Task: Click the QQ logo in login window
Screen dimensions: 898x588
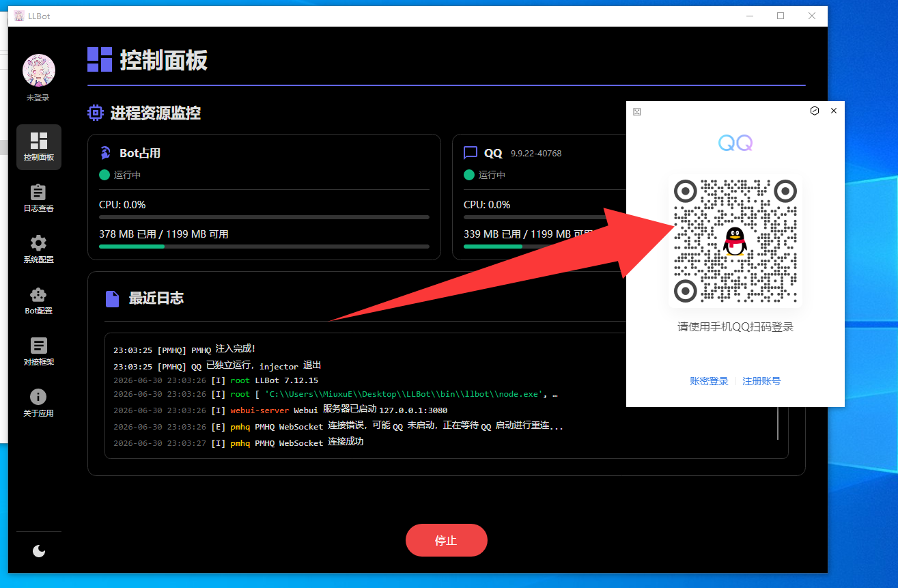Action: pyautogui.click(x=735, y=143)
